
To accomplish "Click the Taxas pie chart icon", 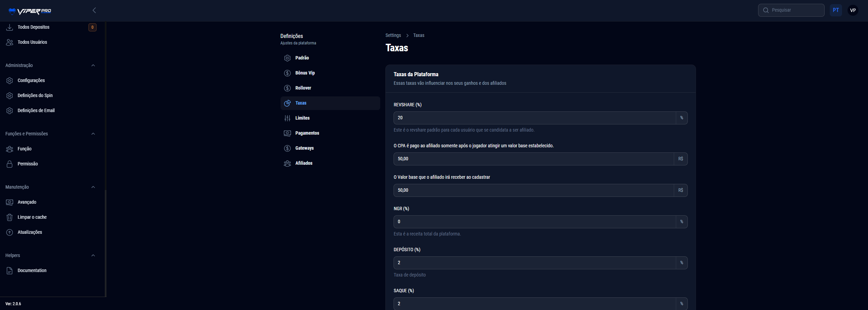I will click(x=287, y=103).
